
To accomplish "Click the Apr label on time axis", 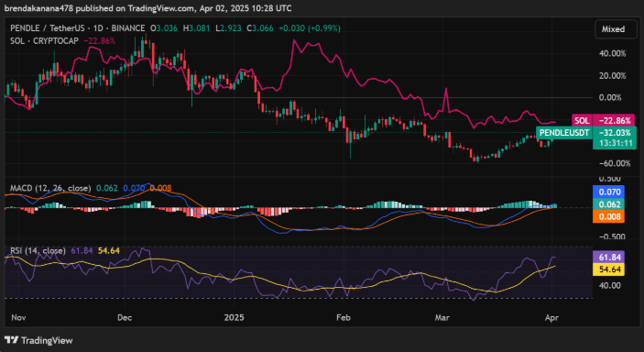I will [552, 318].
